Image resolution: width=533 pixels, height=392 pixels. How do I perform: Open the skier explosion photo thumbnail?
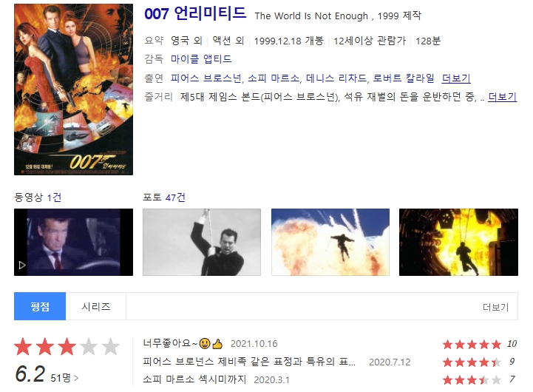coord(330,242)
